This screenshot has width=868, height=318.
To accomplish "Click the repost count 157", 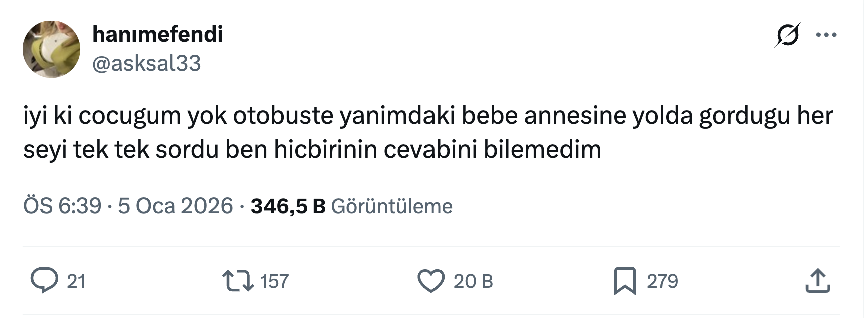I will click(x=274, y=281).
